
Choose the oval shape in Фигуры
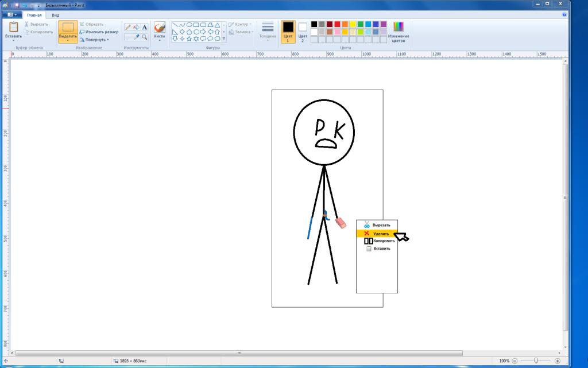(x=189, y=25)
